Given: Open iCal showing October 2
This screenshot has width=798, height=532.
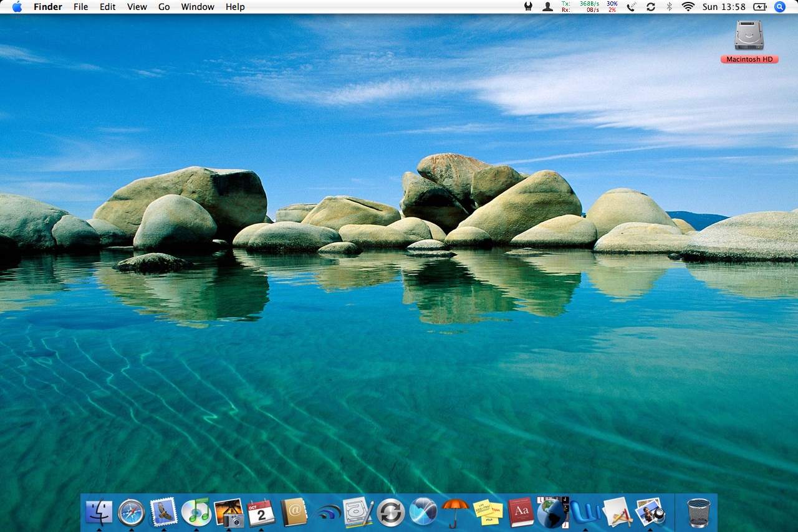Looking at the screenshot, I should 262,512.
